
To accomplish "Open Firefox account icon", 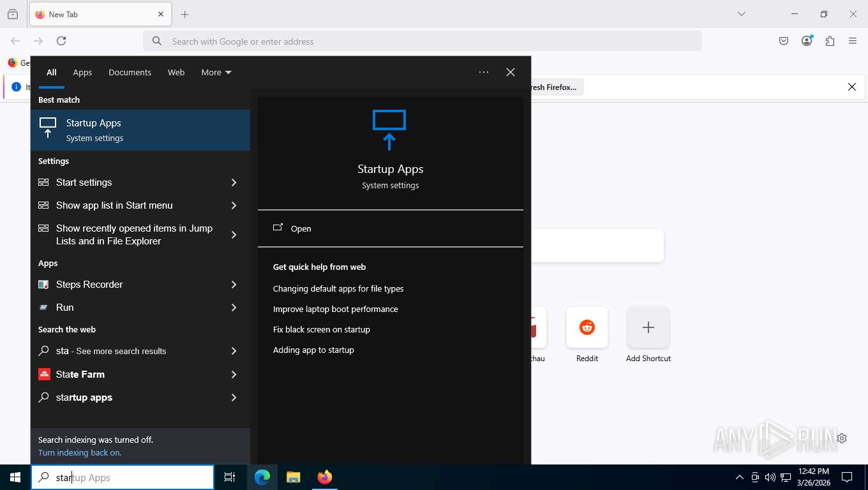I will (807, 41).
